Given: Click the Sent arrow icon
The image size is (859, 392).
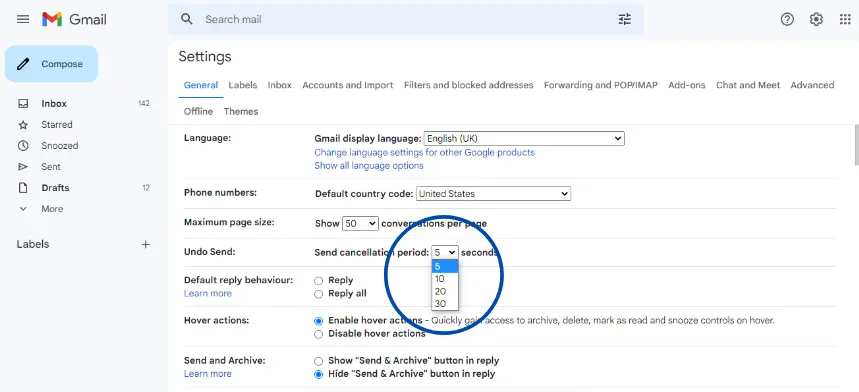Looking at the screenshot, I should (x=23, y=167).
